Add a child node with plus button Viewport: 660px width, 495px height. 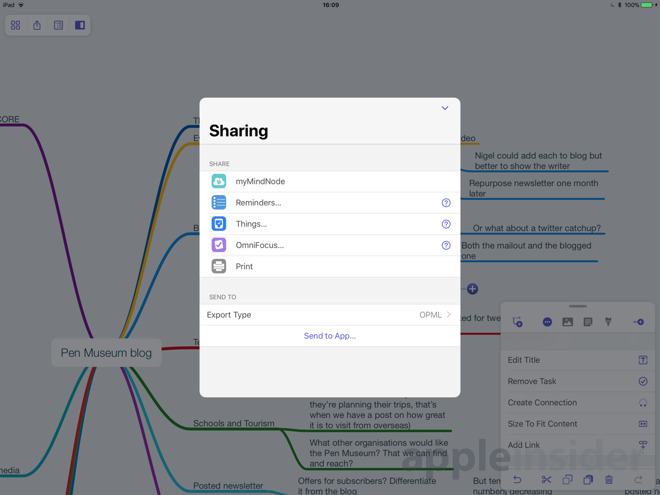[472, 289]
